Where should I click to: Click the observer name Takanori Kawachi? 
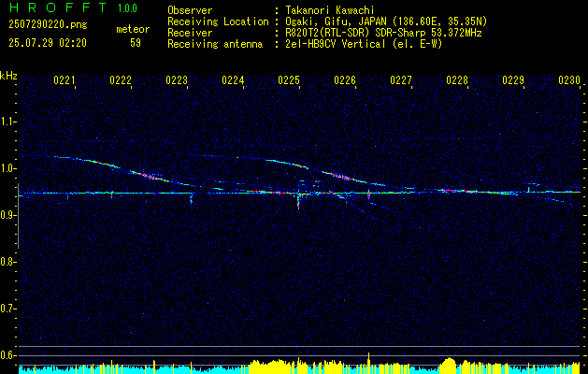[330, 10]
